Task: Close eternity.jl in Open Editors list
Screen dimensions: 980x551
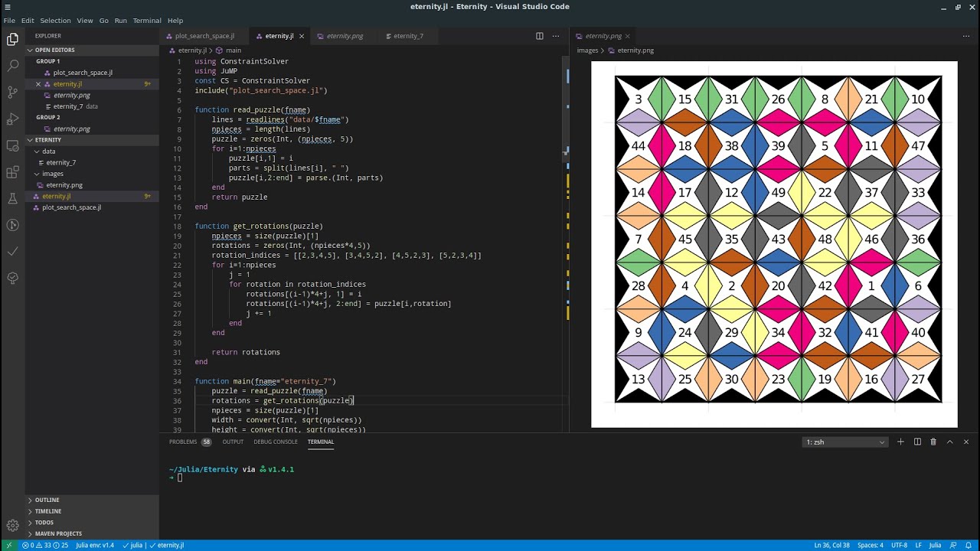Action: pos(38,84)
